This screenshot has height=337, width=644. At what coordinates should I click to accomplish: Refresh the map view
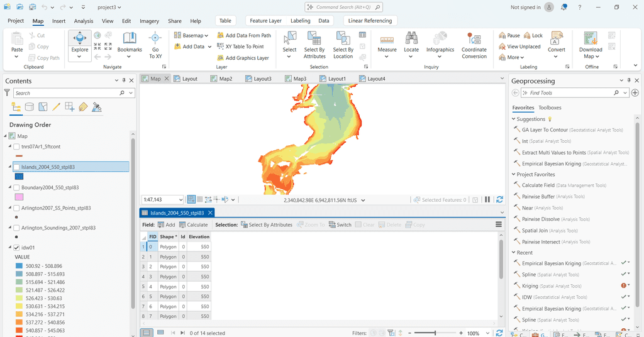pyautogui.click(x=499, y=199)
